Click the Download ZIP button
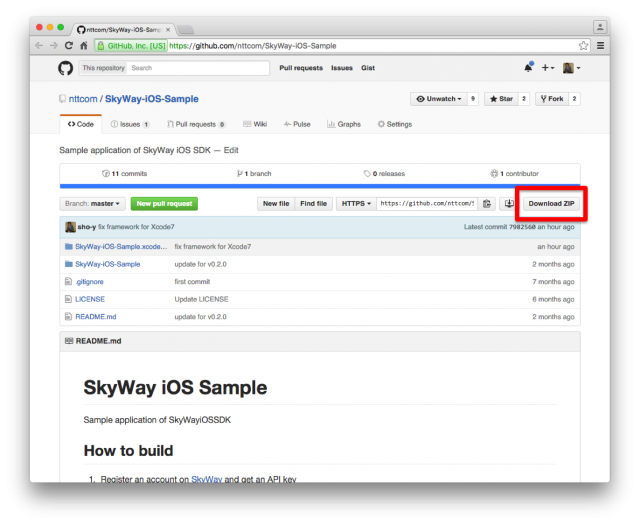 551,204
